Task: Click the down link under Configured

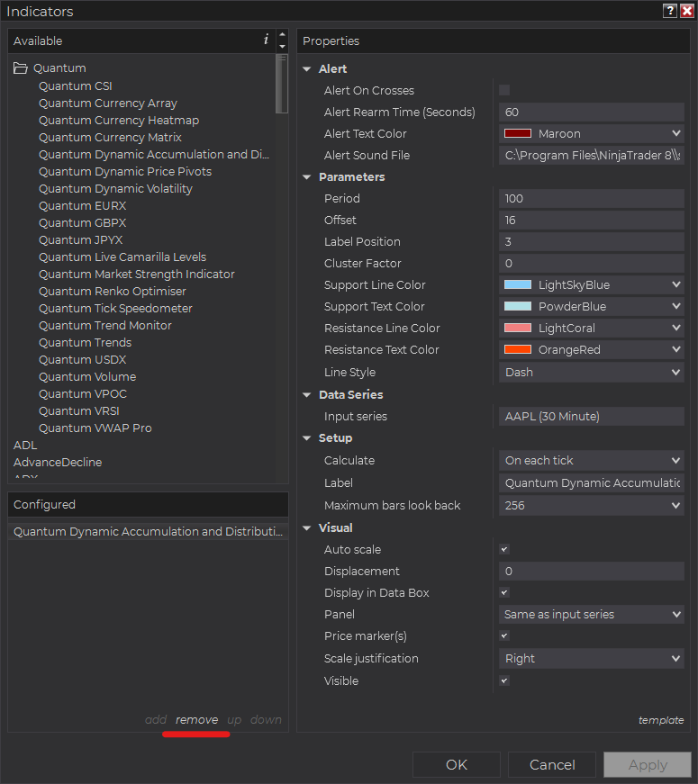Action: pyautogui.click(x=266, y=719)
